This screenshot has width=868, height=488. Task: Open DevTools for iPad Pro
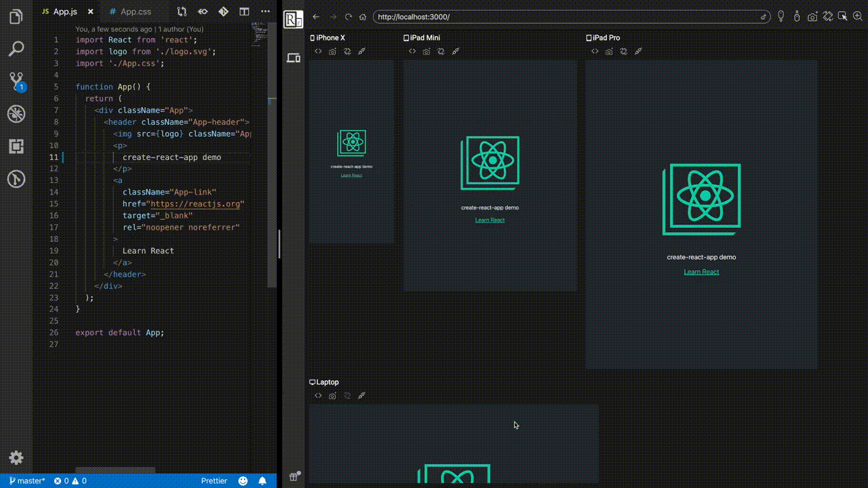[595, 52]
